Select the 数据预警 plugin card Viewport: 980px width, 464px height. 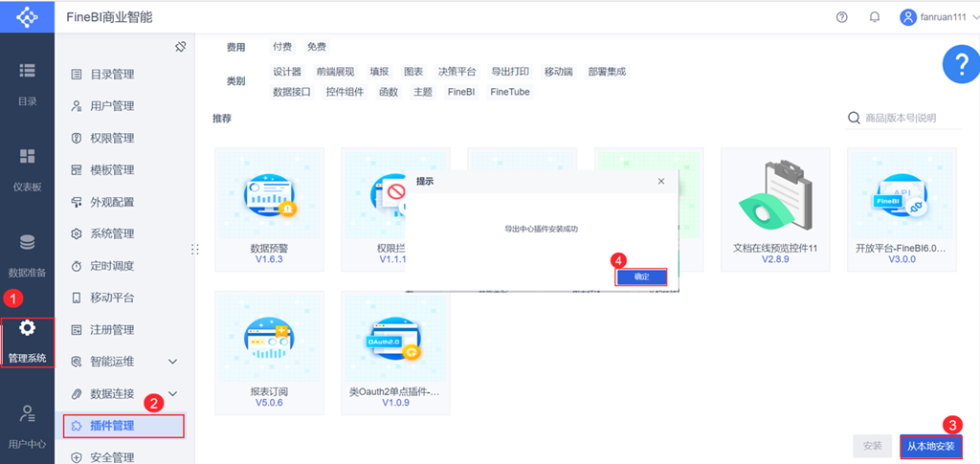[269, 210]
